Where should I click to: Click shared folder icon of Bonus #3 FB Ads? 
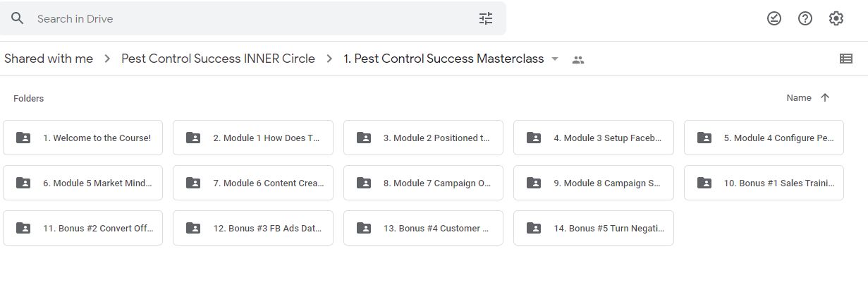(x=193, y=228)
